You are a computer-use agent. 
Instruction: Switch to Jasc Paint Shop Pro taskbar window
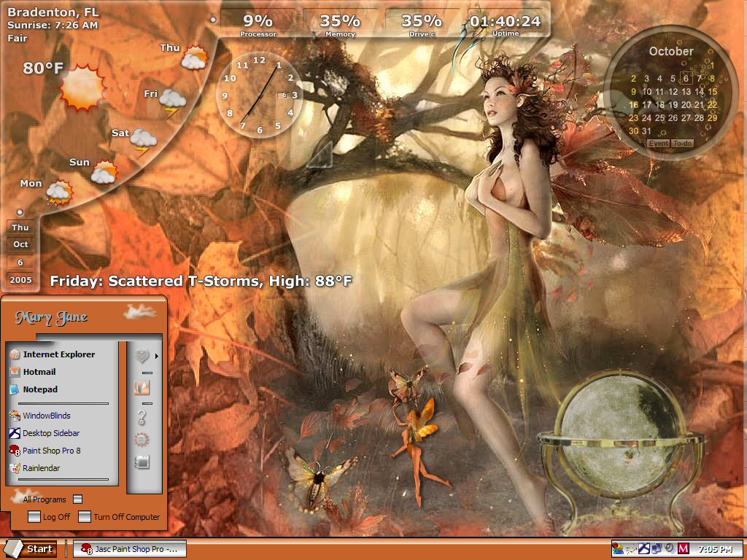click(129, 549)
